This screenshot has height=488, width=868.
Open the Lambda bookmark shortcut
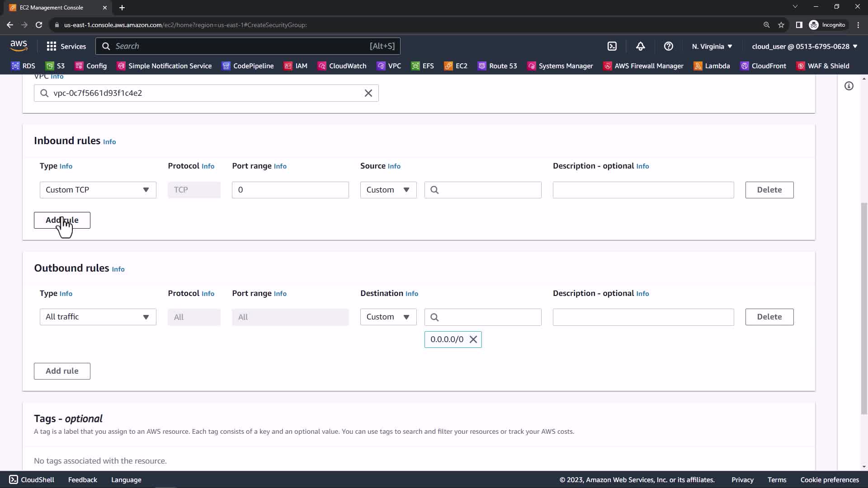[712, 66]
